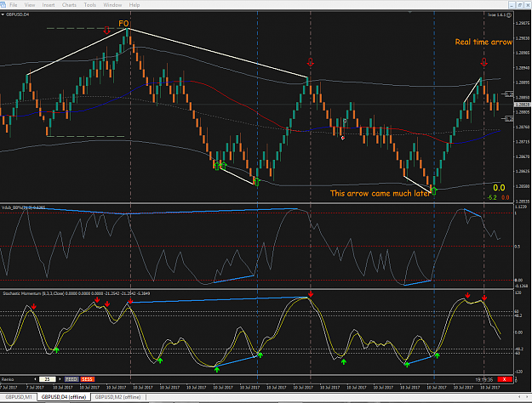The width and height of the screenshot is (532, 403).
Task: Click the Stochastic Momentum indicator label
Action: (76, 293)
